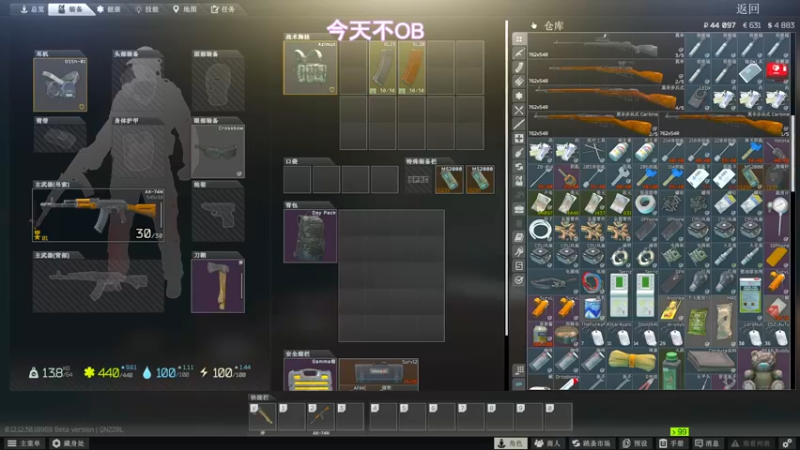Select the orange magazine in chest rig
This screenshot has height=450, width=800.
(412, 68)
